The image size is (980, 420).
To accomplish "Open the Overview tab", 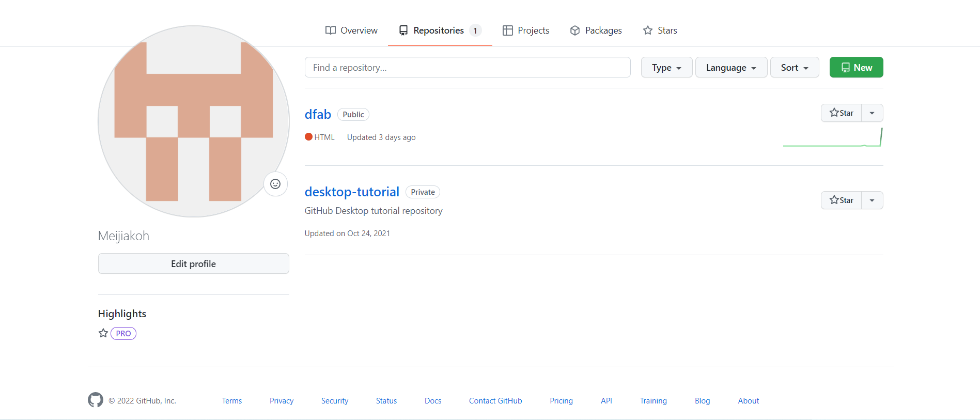I will 351,30.
